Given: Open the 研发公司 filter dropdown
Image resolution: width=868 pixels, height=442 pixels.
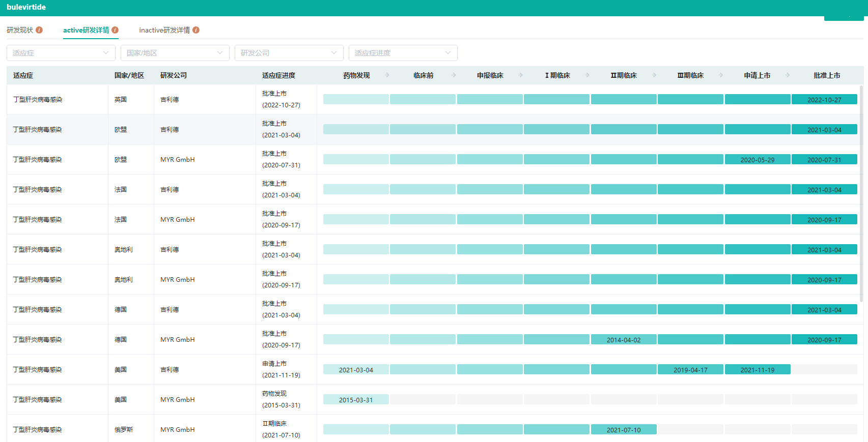Looking at the screenshot, I should coord(289,53).
